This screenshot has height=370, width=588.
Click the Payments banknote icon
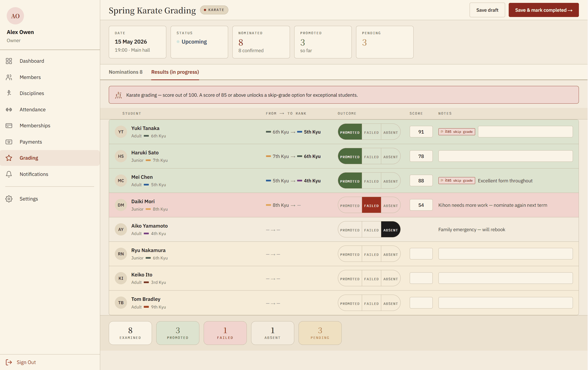pos(9,142)
